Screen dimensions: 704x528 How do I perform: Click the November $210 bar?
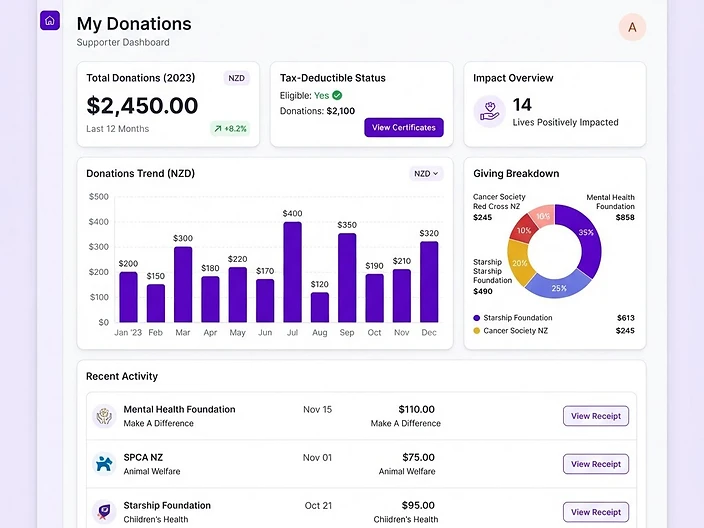click(x=402, y=296)
